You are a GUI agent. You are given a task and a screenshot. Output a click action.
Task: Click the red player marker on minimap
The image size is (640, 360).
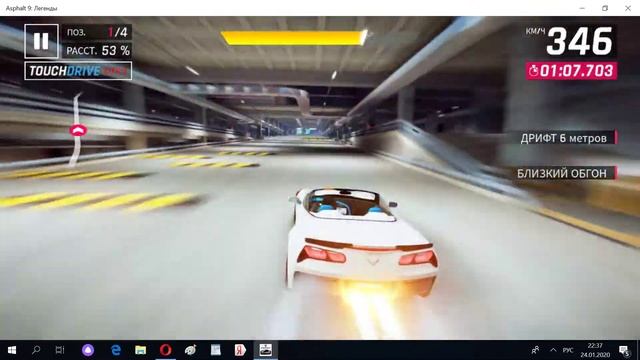coord(78,130)
